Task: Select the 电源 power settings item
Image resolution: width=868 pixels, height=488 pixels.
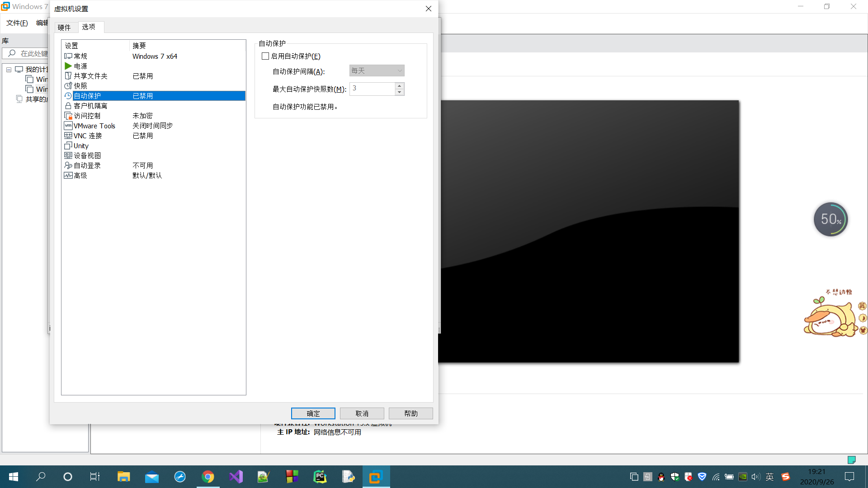Action: 80,66
